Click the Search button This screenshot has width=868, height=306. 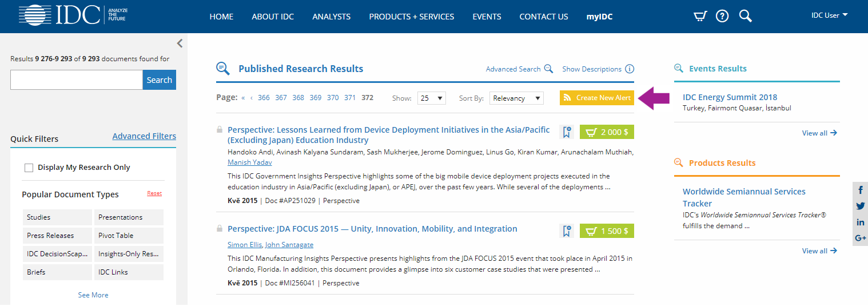click(x=160, y=80)
